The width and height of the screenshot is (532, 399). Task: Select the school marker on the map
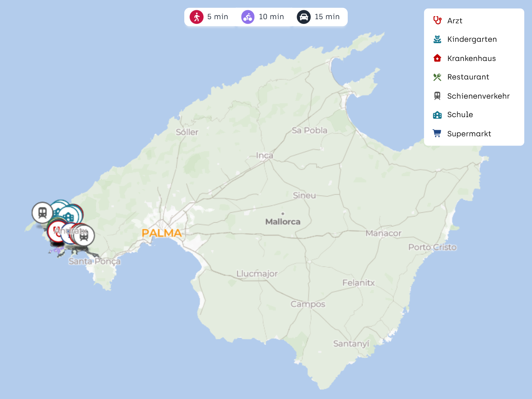pos(69,216)
